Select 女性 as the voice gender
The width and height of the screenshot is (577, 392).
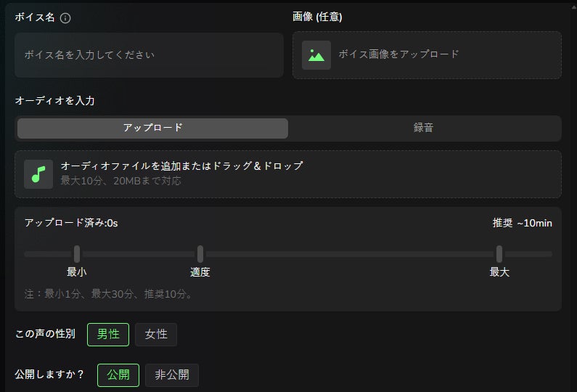pyautogui.click(x=156, y=335)
